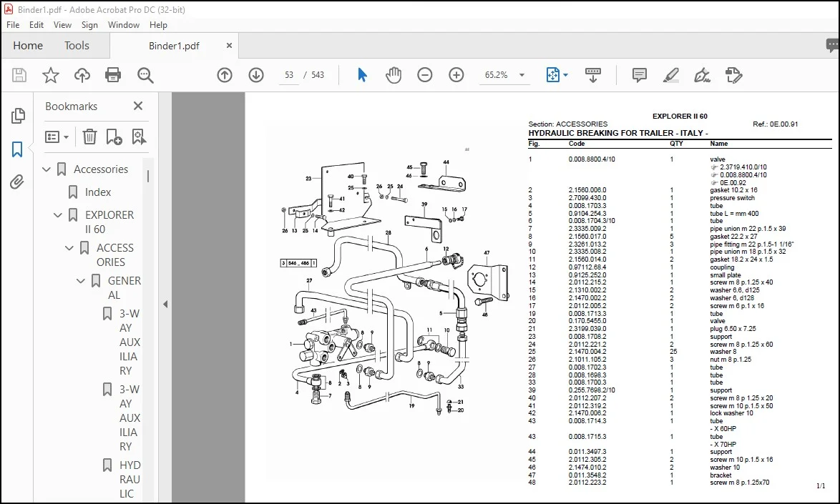Open the second 3-WAY AUXILIARY bookmark
This screenshot has width=840, height=504.
click(x=130, y=418)
